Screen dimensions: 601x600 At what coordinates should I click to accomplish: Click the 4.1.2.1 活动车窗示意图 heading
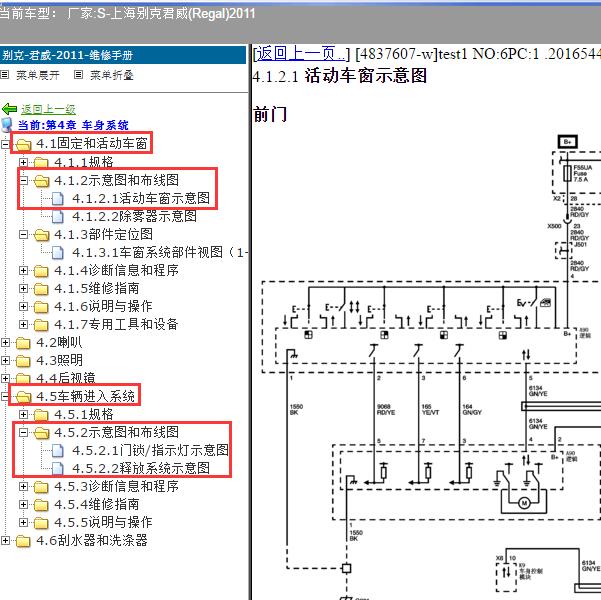click(x=340, y=76)
